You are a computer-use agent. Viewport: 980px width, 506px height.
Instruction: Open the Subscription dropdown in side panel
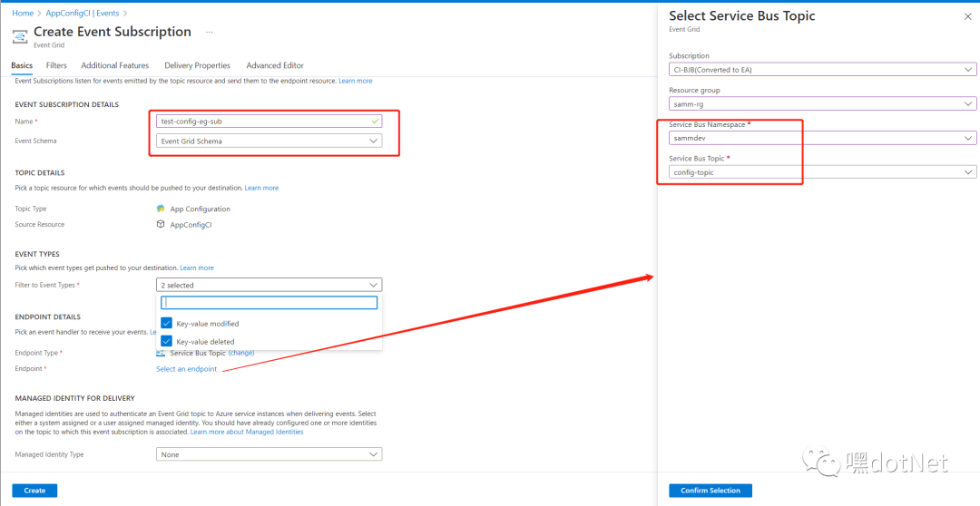pos(822,69)
